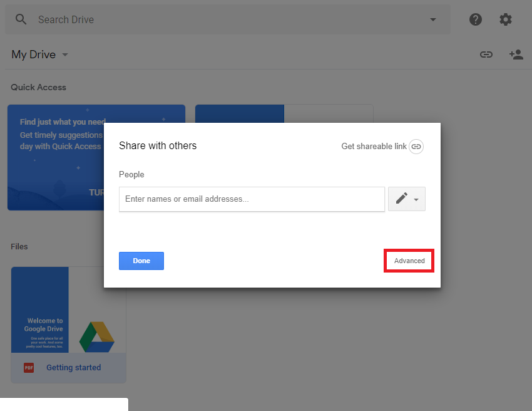Image resolution: width=532 pixels, height=411 pixels.
Task: Open the Help question mark icon
Action: 476,19
